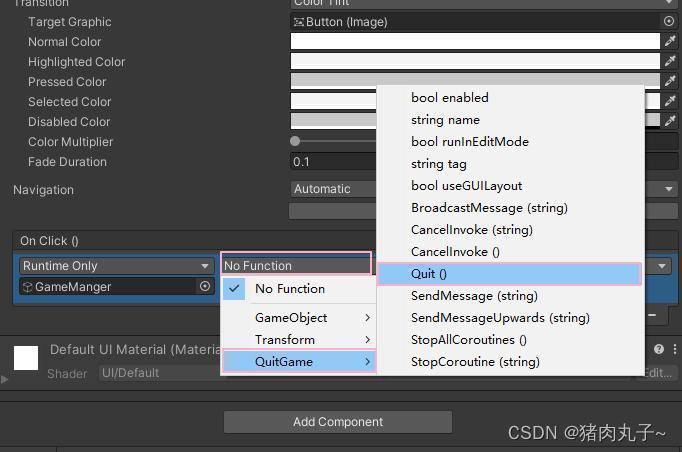Image resolution: width=682 pixels, height=452 pixels.
Task: Open the No Function dropdown
Action: [x=296, y=265]
